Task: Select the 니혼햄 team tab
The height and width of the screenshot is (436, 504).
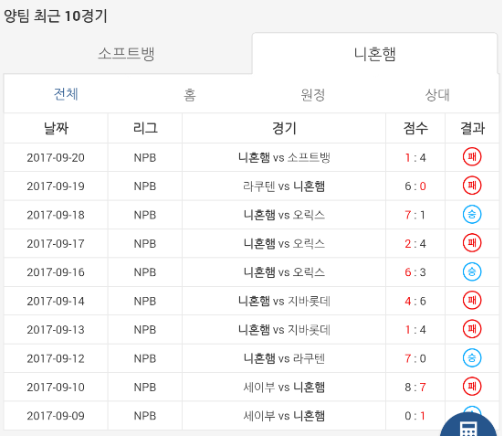Action: (x=374, y=53)
